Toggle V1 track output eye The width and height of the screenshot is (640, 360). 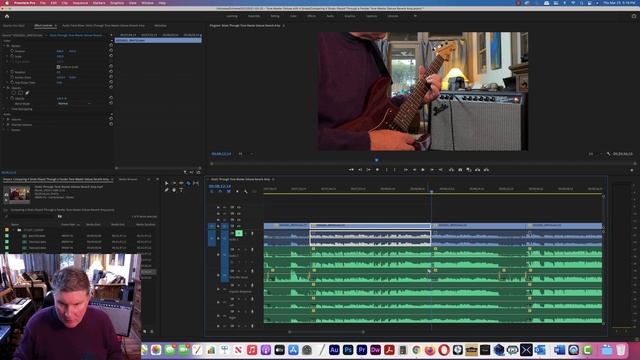239,226
